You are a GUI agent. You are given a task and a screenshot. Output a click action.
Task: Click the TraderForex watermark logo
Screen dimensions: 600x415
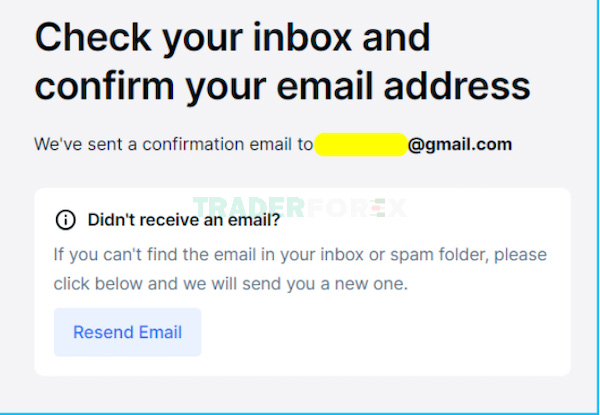pyautogui.click(x=300, y=208)
